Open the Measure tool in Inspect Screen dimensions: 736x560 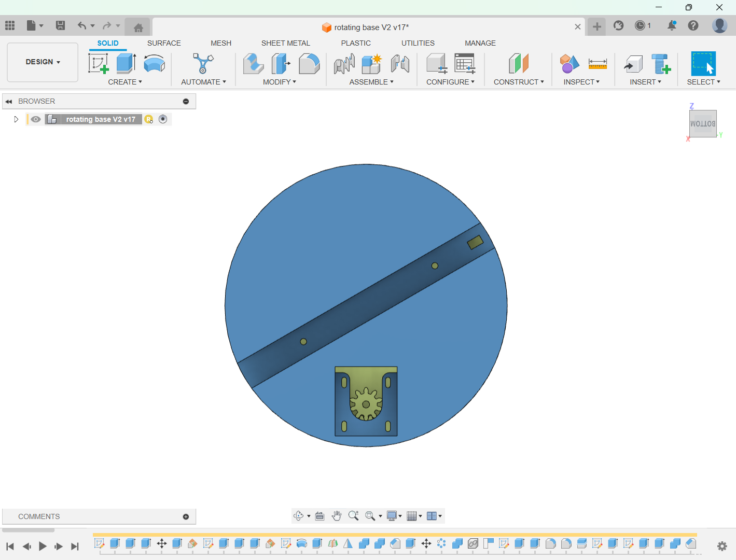pyautogui.click(x=598, y=64)
